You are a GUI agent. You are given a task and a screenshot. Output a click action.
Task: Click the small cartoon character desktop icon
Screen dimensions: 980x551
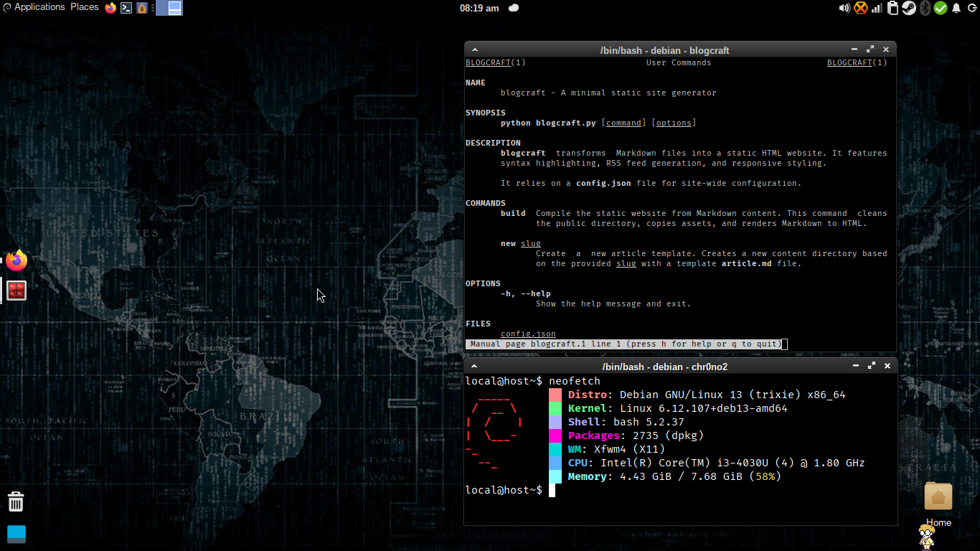tap(927, 537)
